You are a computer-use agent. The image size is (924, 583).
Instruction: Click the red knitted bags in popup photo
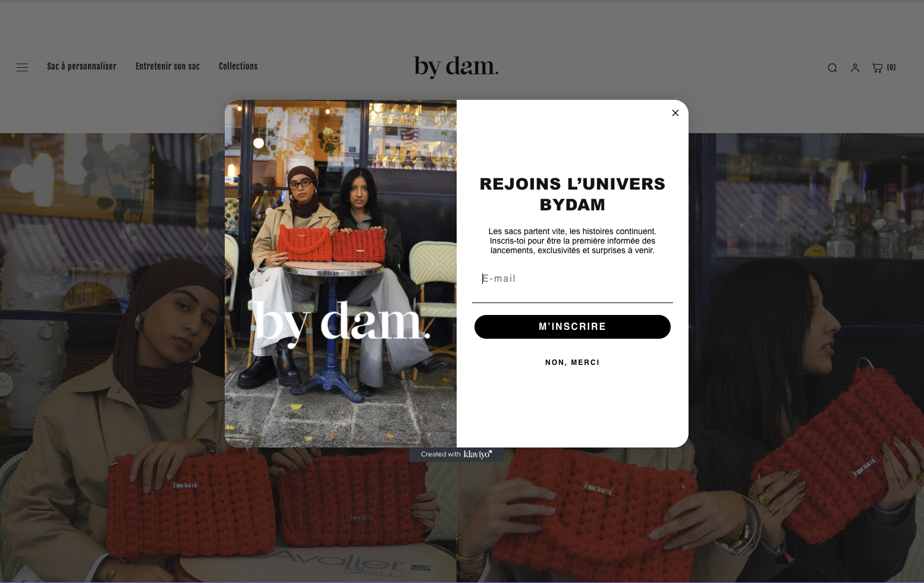(331, 244)
